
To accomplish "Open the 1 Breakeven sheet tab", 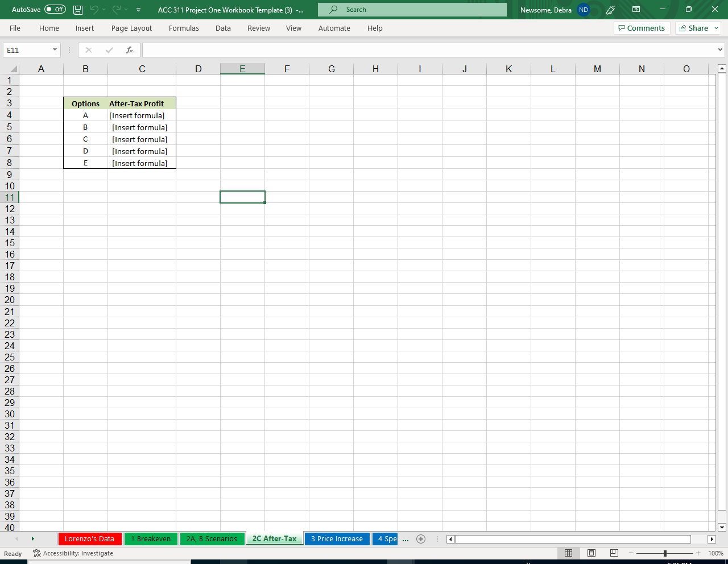I will click(x=151, y=538).
